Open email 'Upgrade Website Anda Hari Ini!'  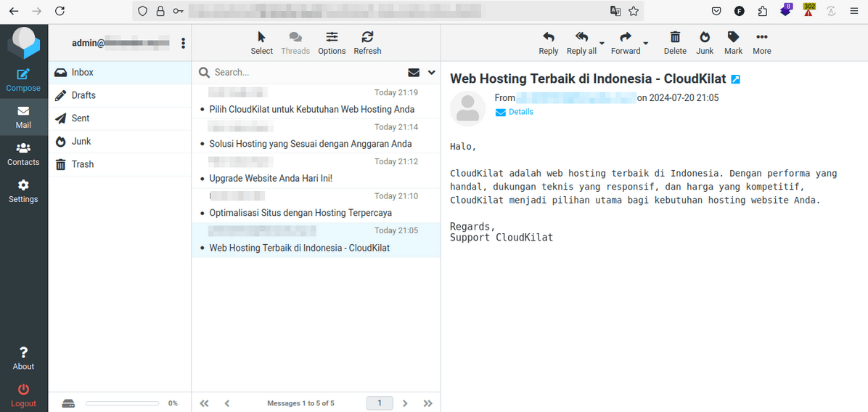point(271,178)
